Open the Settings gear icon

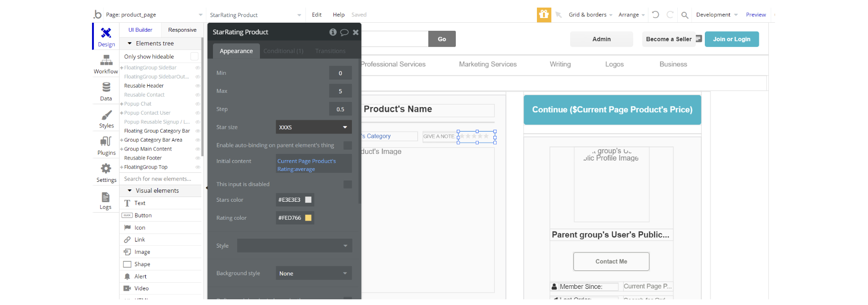pos(106,169)
